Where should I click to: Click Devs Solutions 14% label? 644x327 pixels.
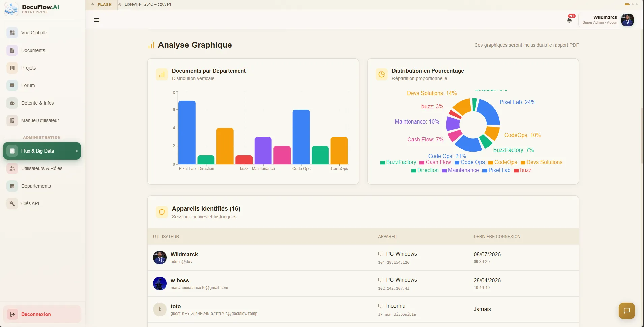pos(432,93)
